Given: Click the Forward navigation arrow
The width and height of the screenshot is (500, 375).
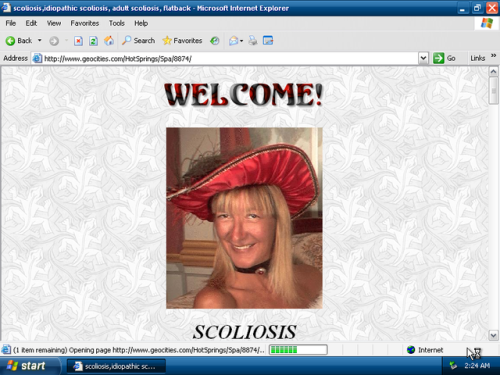Looking at the screenshot, I should coord(54,41).
